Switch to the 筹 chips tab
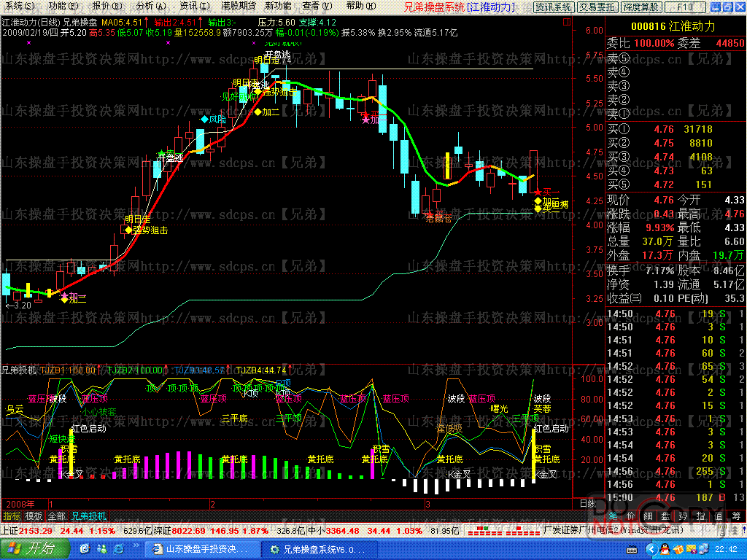 (736, 516)
